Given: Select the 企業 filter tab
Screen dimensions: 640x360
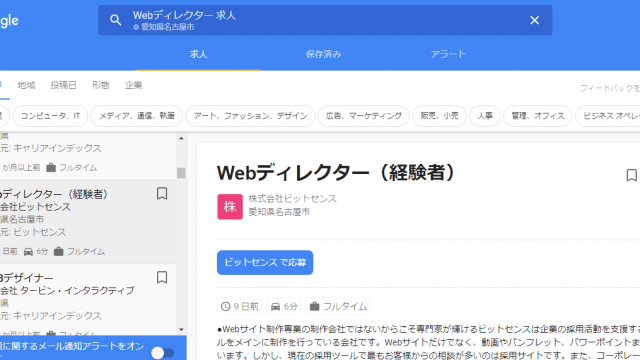Looking at the screenshot, I should click(133, 85).
